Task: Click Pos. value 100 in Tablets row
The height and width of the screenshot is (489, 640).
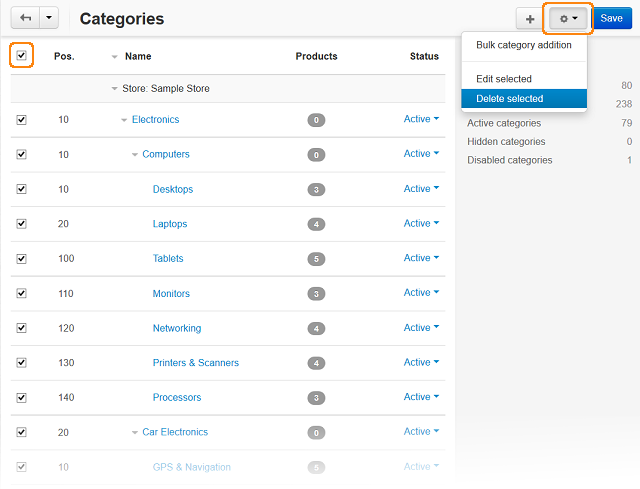Action: 66,258
